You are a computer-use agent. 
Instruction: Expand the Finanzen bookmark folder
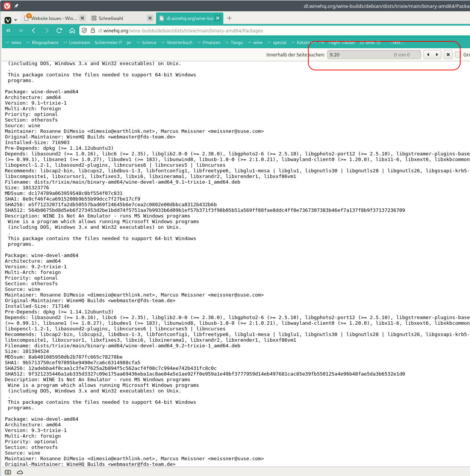[x=209, y=43]
